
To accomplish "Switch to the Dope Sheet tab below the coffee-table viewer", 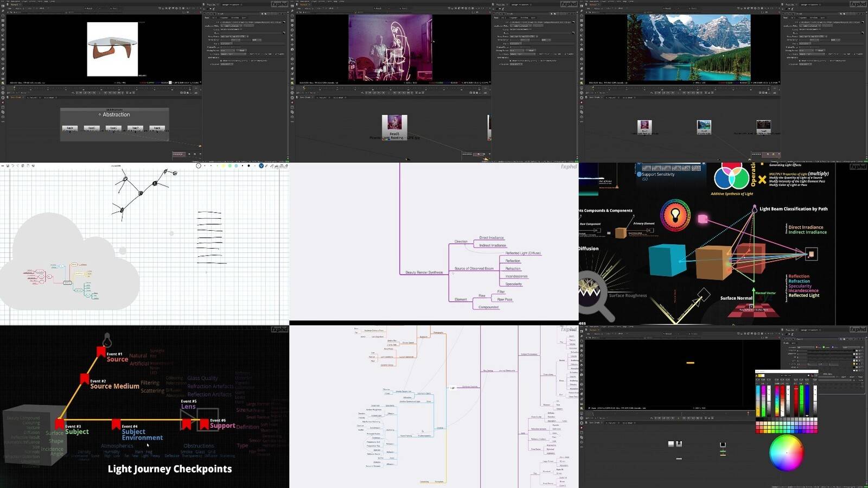I will coord(49,97).
